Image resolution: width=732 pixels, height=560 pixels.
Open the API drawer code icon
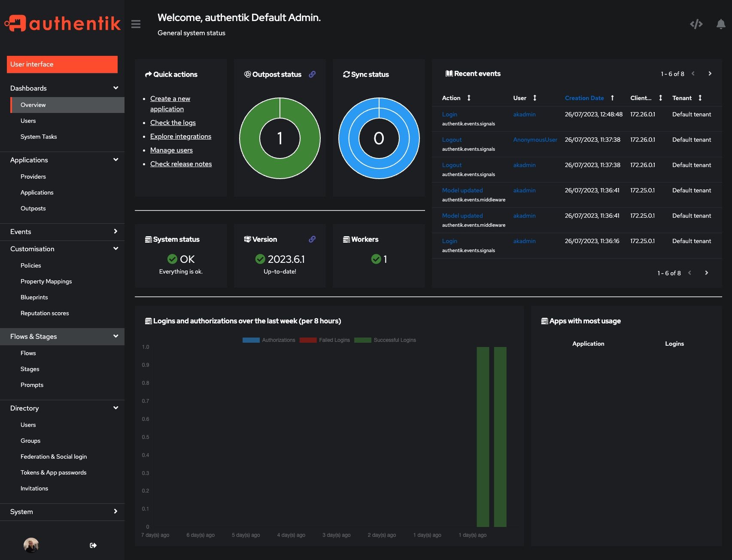(696, 24)
